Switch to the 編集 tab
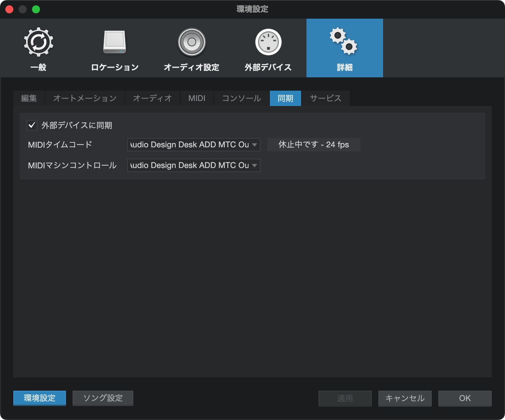505x420 pixels. [x=29, y=98]
